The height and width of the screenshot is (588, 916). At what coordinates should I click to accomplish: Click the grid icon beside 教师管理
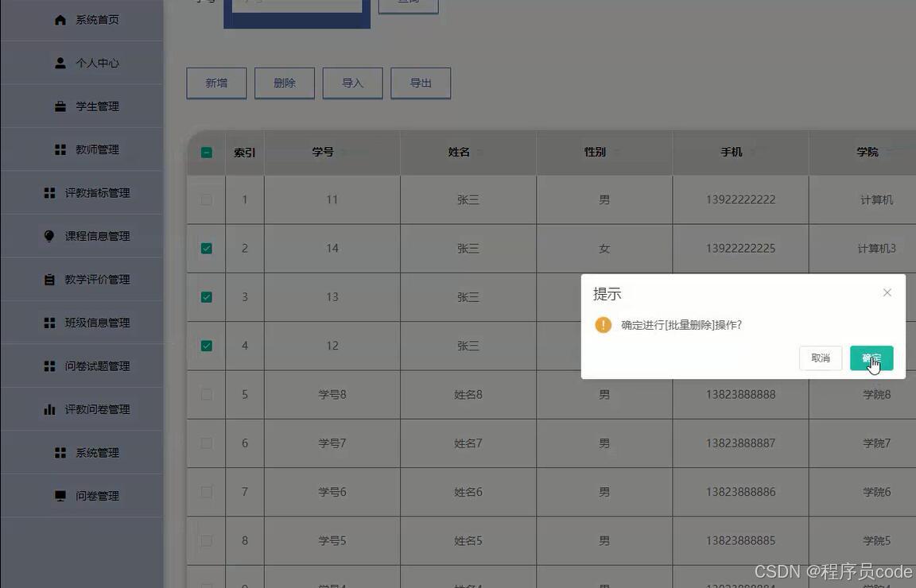point(60,149)
